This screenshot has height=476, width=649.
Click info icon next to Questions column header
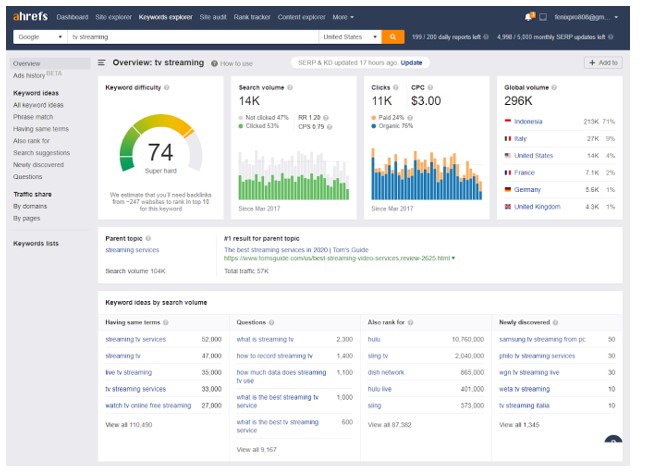click(272, 322)
